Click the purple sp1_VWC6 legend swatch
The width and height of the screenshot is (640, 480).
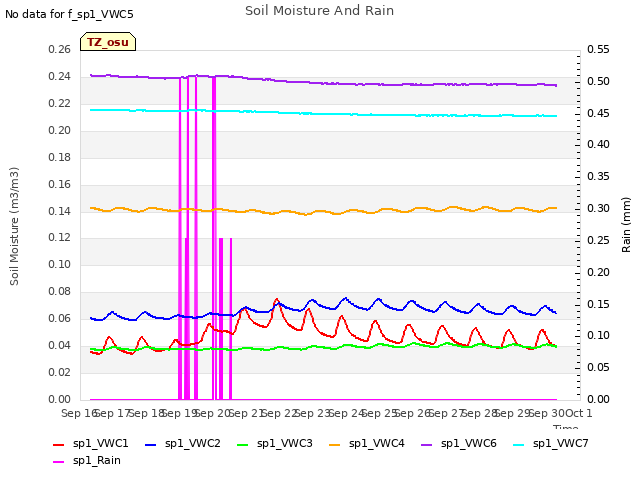pyautogui.click(x=427, y=445)
